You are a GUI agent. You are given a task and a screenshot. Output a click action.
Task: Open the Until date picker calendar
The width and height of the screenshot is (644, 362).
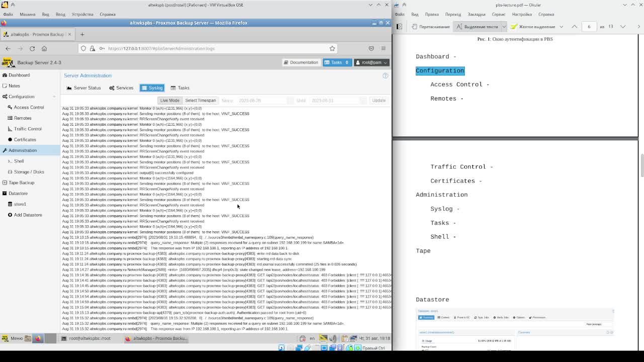tap(363, 101)
